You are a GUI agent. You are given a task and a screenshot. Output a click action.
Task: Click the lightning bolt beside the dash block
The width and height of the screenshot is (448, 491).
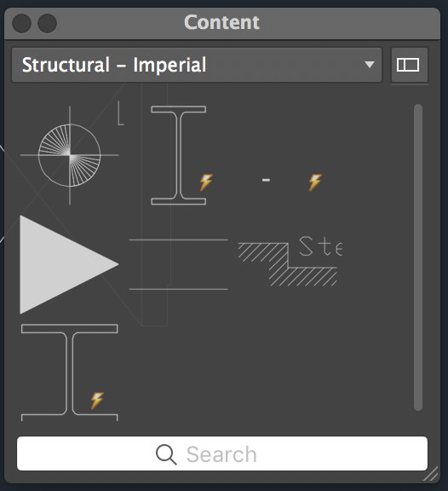[x=315, y=182]
